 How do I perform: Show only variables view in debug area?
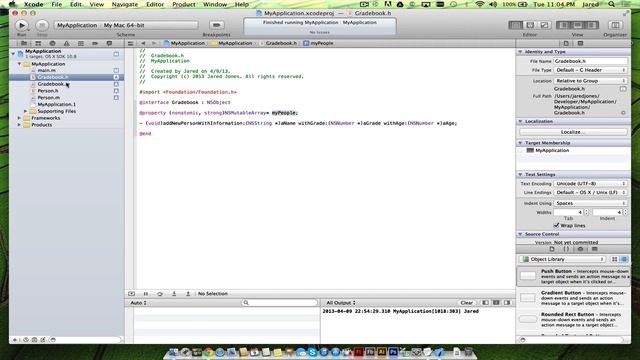tap(485, 303)
